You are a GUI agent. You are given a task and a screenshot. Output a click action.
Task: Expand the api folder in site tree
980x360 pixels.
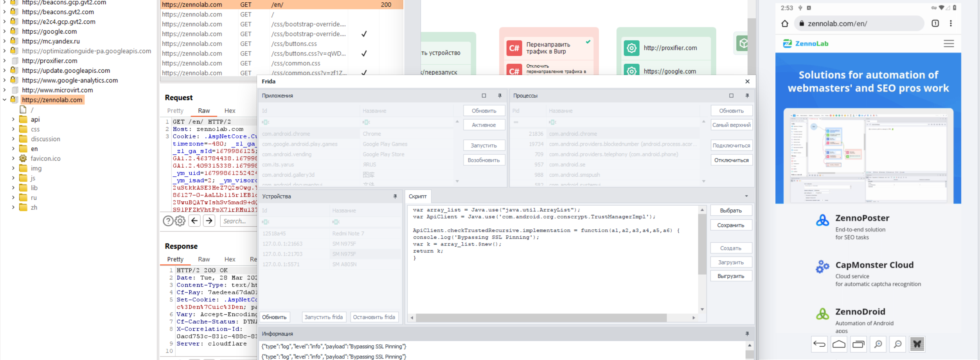(x=13, y=119)
